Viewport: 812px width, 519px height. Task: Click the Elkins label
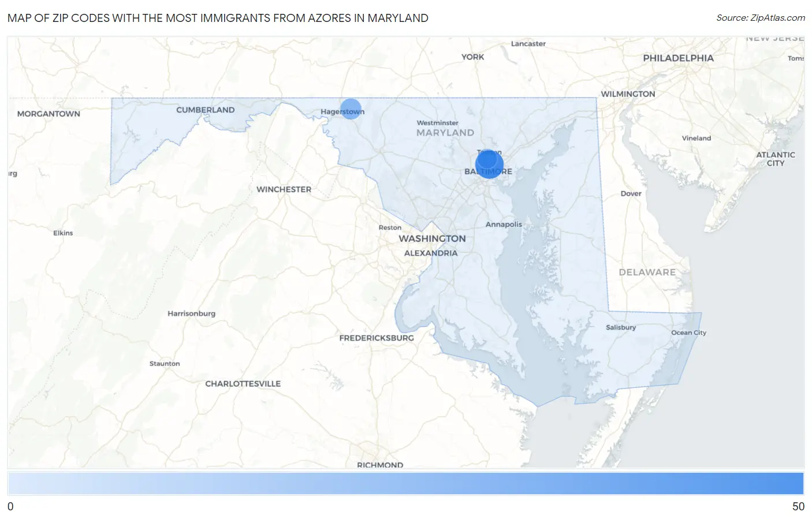63,233
